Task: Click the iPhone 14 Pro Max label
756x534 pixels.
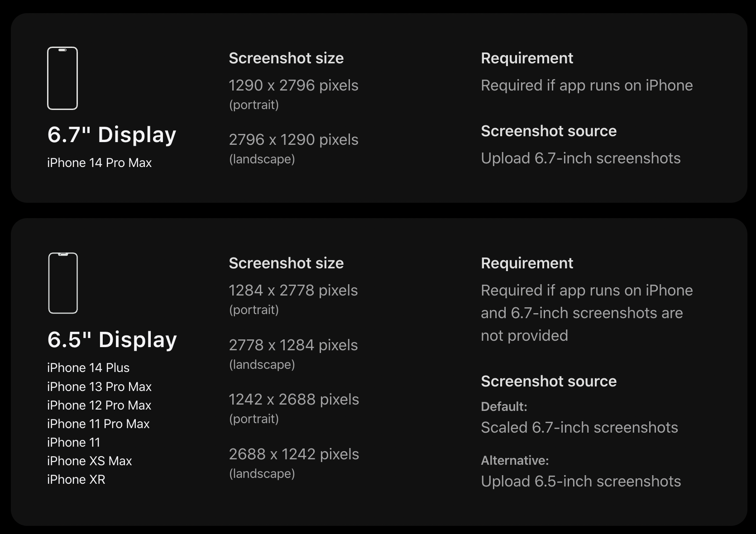Action: [x=99, y=163]
